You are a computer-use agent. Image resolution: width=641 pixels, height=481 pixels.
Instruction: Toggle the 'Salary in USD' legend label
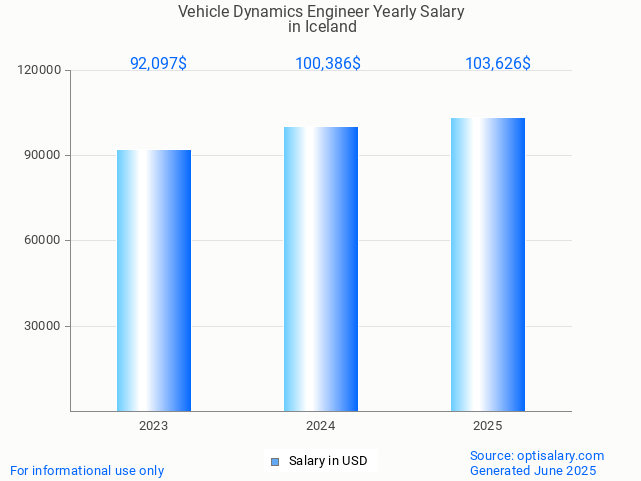pyautogui.click(x=328, y=461)
